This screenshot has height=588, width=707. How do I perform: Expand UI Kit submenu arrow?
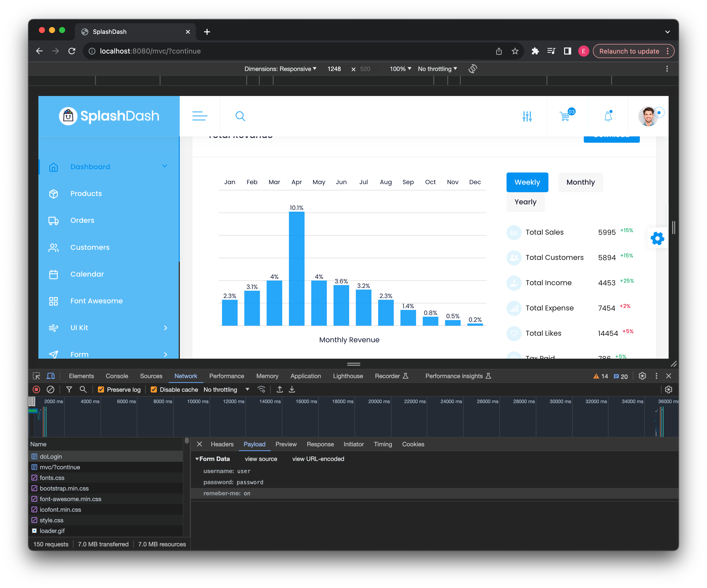165,328
